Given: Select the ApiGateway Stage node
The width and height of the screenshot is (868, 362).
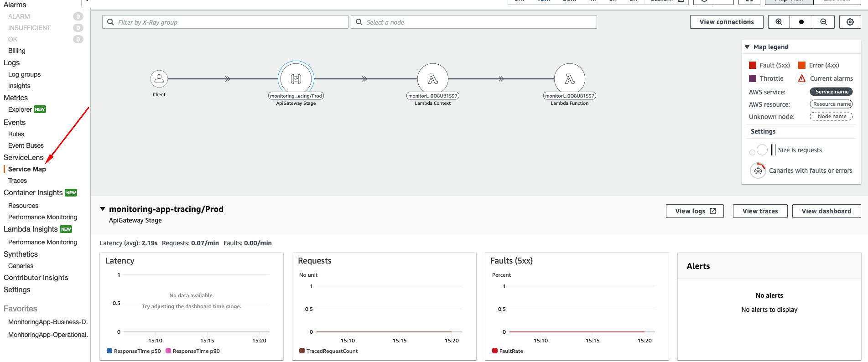Looking at the screenshot, I should pyautogui.click(x=296, y=79).
